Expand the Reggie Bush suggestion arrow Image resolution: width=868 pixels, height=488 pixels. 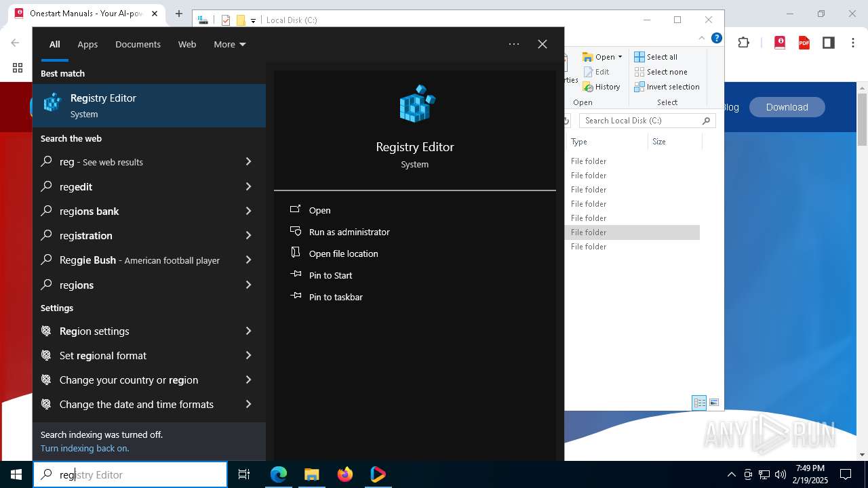pyautogui.click(x=248, y=260)
